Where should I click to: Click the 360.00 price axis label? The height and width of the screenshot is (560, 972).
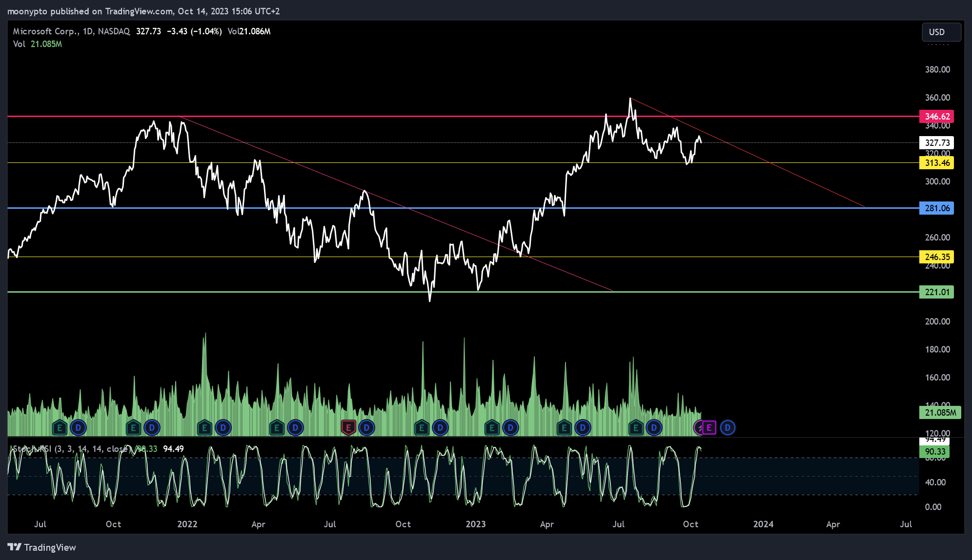click(937, 98)
